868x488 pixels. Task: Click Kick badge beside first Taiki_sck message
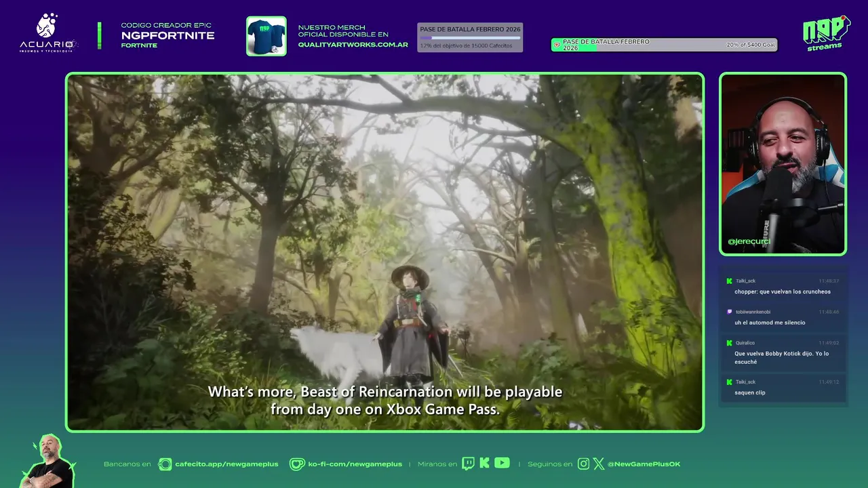tap(729, 281)
